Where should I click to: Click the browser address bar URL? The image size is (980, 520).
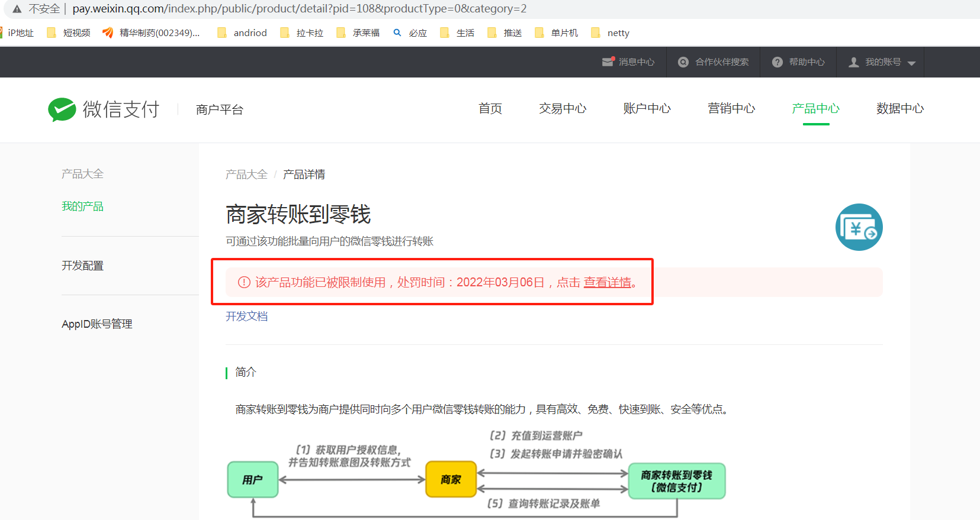[300, 9]
